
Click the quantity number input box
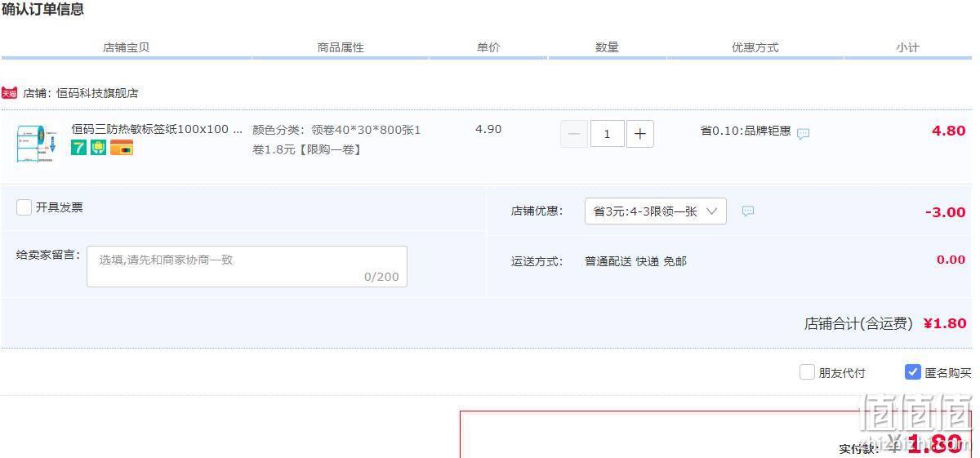coord(607,134)
